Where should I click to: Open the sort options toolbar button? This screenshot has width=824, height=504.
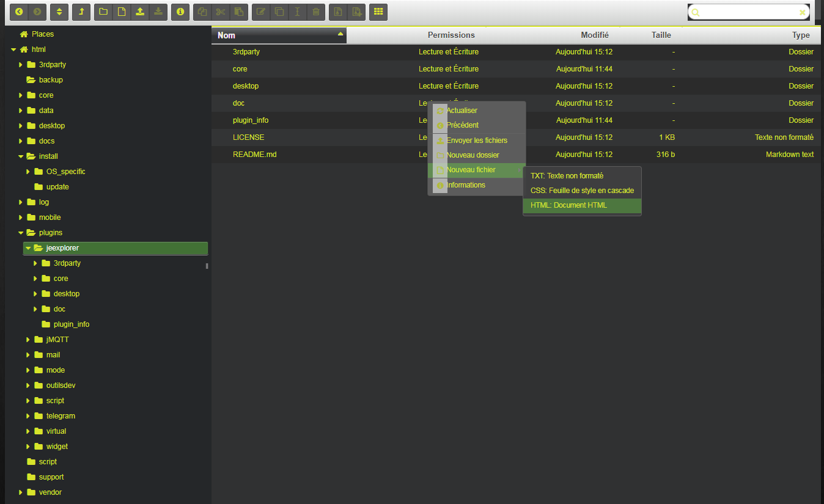point(59,12)
